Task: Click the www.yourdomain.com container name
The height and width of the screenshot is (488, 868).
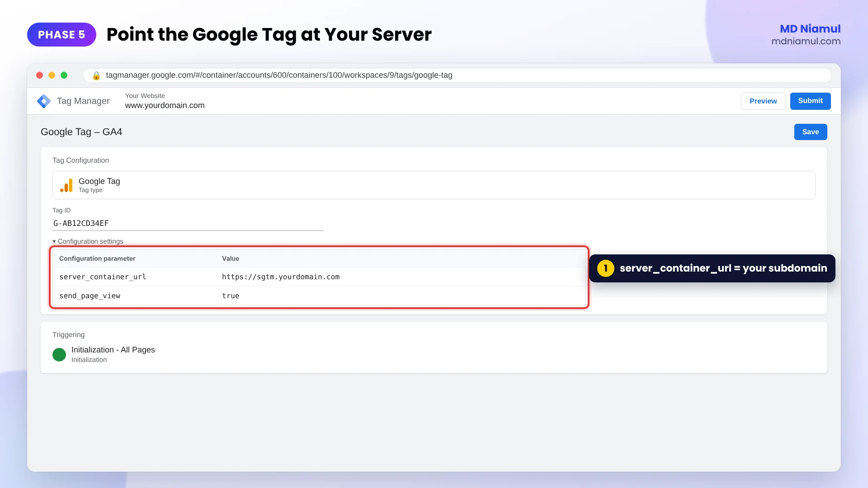Action: tap(165, 106)
